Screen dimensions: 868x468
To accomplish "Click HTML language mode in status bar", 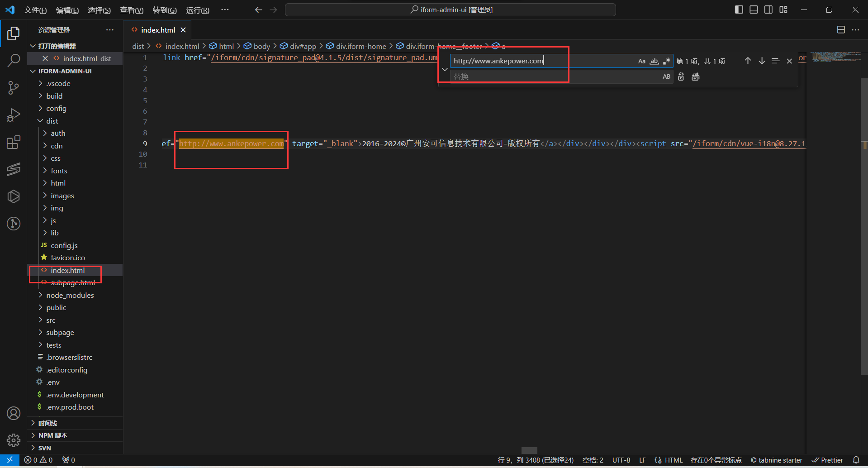I will click(x=673, y=460).
